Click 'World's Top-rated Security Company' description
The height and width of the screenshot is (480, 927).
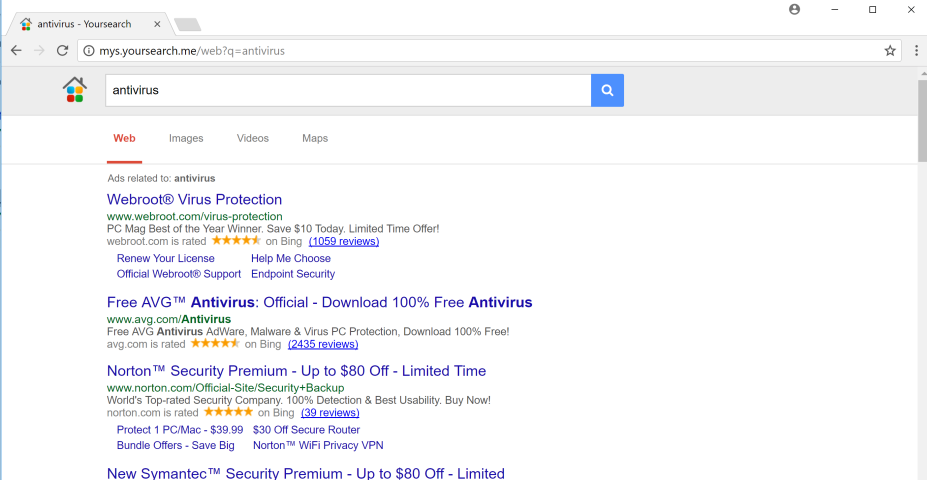point(299,400)
